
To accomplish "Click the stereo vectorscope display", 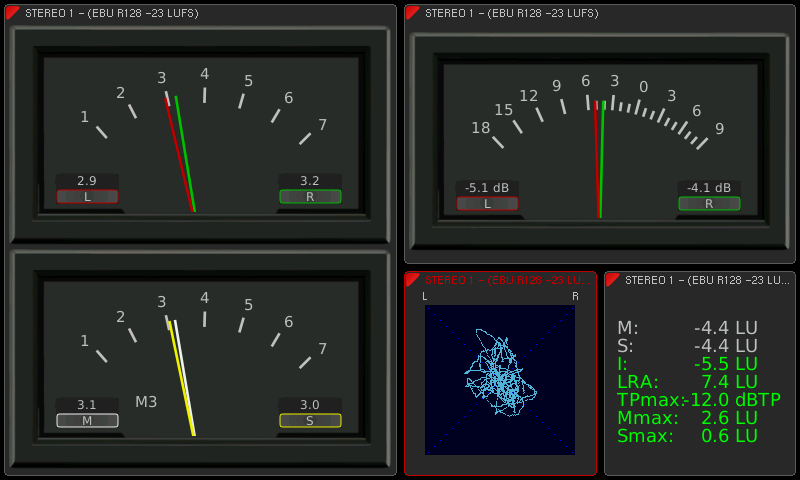I will click(x=500, y=380).
